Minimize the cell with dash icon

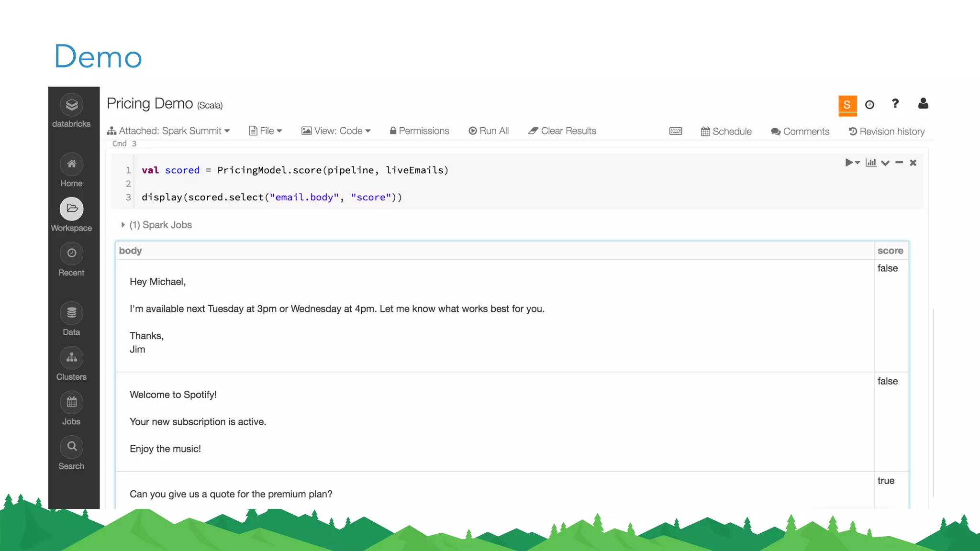point(899,163)
